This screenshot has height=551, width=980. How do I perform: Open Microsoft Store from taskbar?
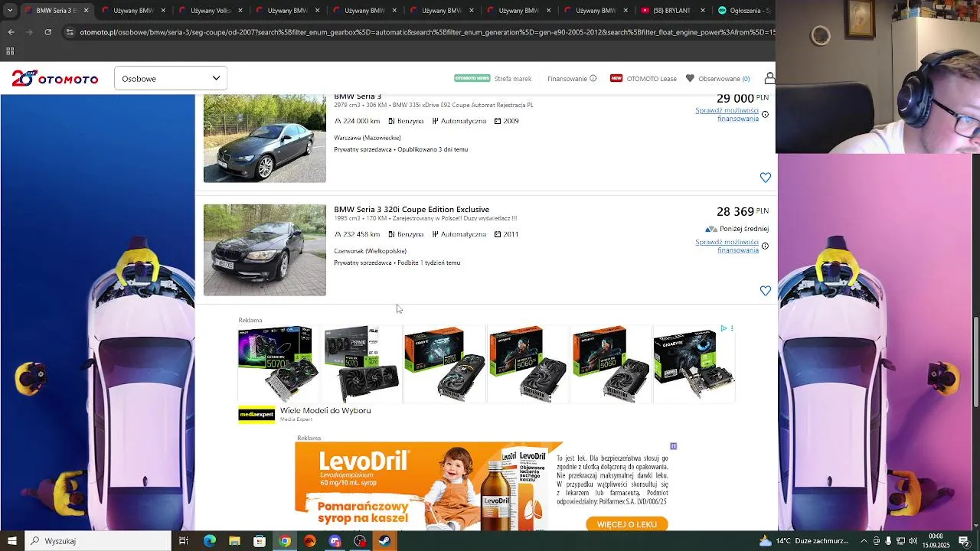(x=260, y=541)
